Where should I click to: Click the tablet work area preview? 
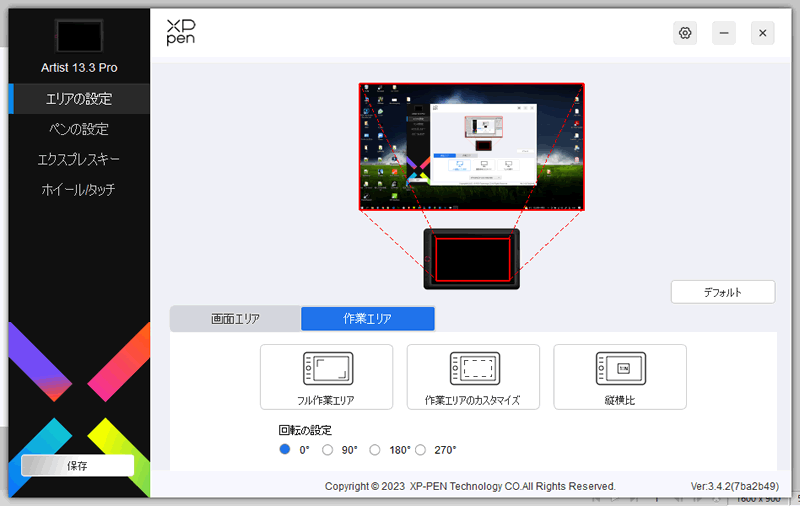[x=472, y=259]
